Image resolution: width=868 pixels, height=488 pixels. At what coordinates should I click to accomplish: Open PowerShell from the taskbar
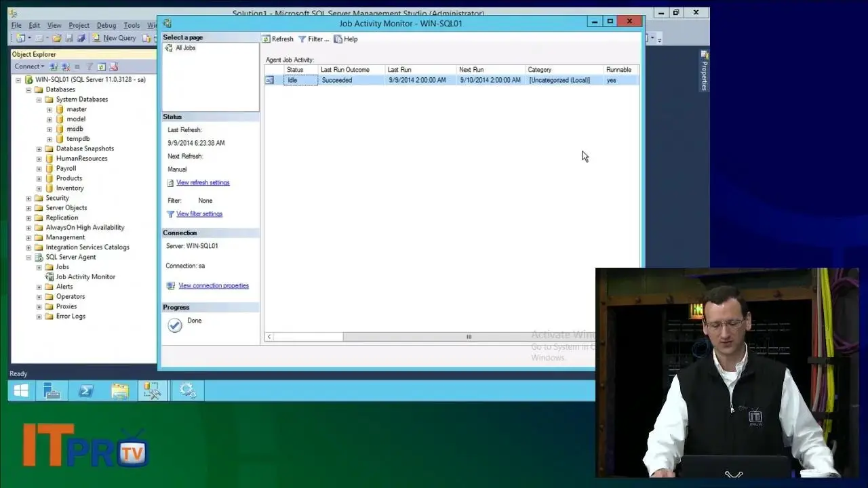[86, 391]
